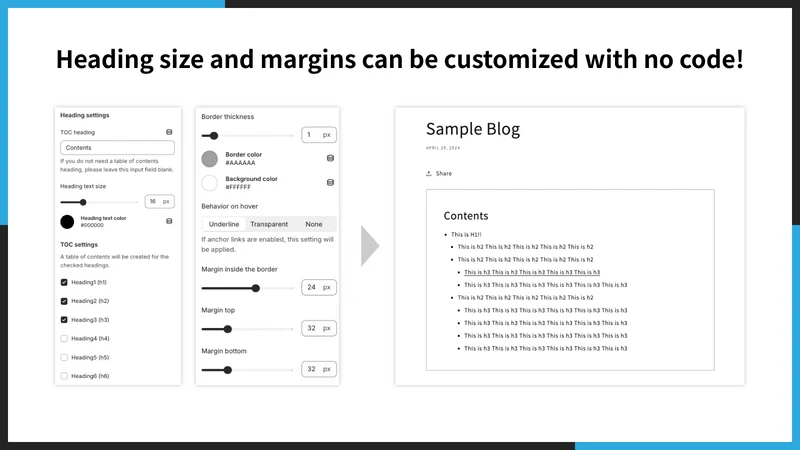Click the underlined 'This is h3' link
This screenshot has width=800, height=450.
pyautogui.click(x=532, y=272)
